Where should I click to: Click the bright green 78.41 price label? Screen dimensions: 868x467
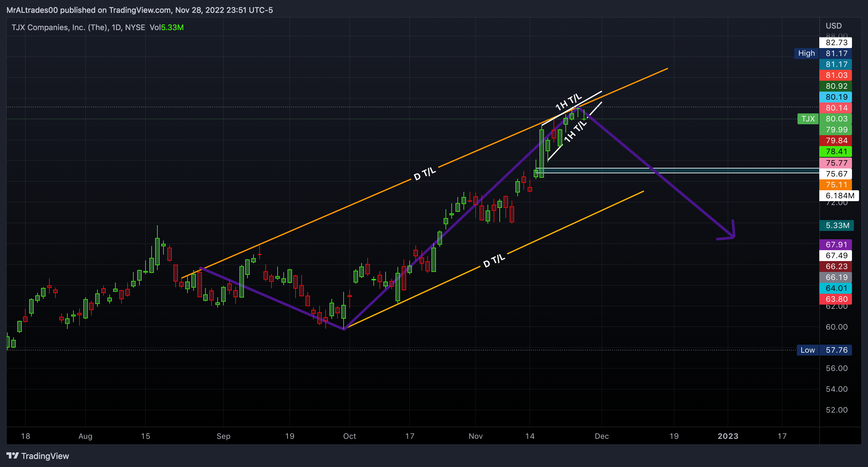(x=836, y=152)
